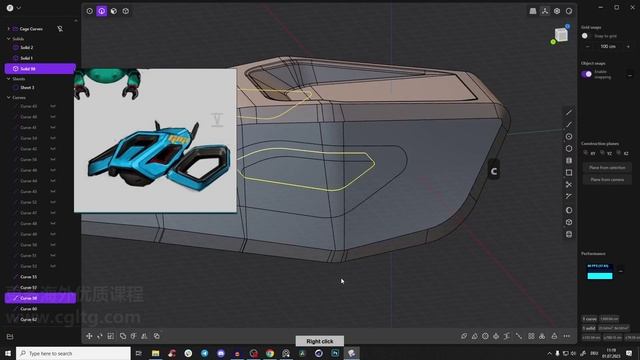This screenshot has width=640, height=360.
Task: Select the active edge/curve selection mode icon
Action: click(x=102, y=11)
